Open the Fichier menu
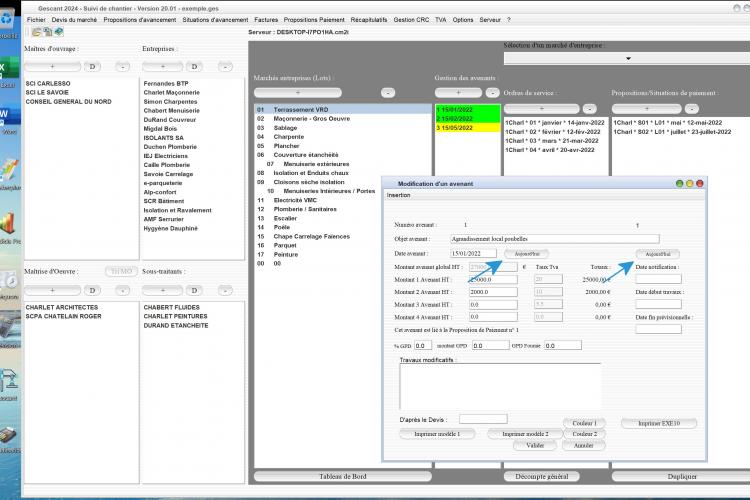 36,20
